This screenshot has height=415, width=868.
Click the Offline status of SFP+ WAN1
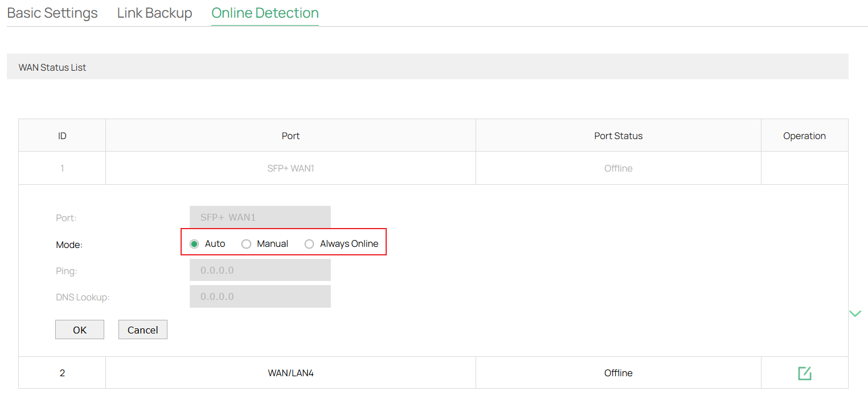pos(618,168)
